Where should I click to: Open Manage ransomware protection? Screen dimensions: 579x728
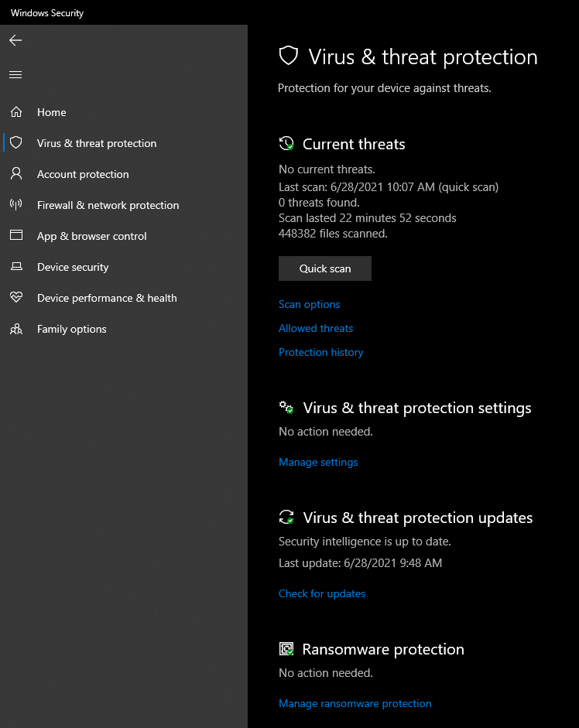click(355, 703)
